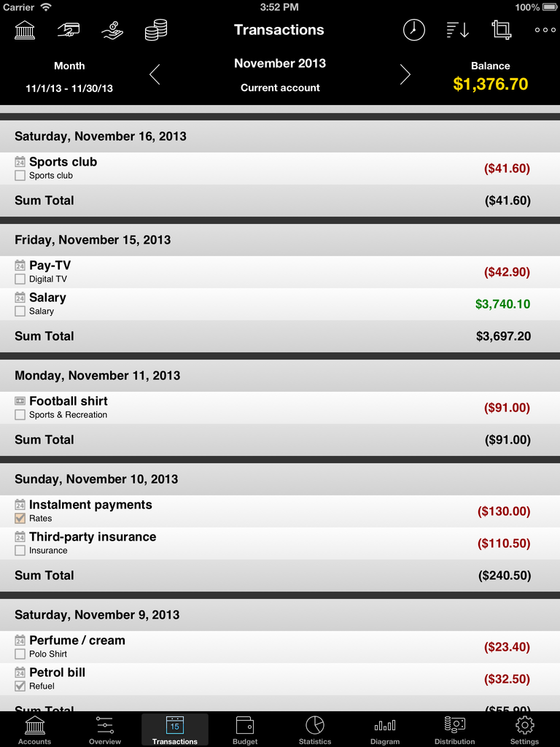Tap the bank building icon in top toolbar
560x747 pixels.
25,30
